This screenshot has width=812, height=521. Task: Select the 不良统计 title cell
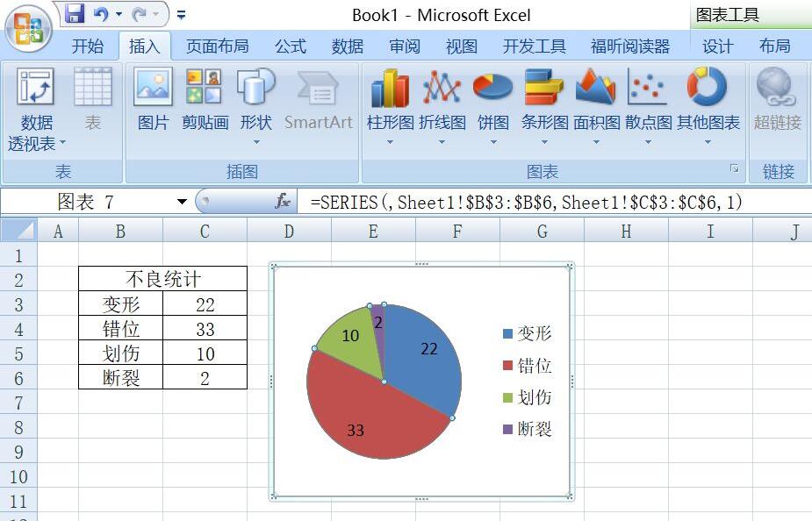[x=162, y=280]
